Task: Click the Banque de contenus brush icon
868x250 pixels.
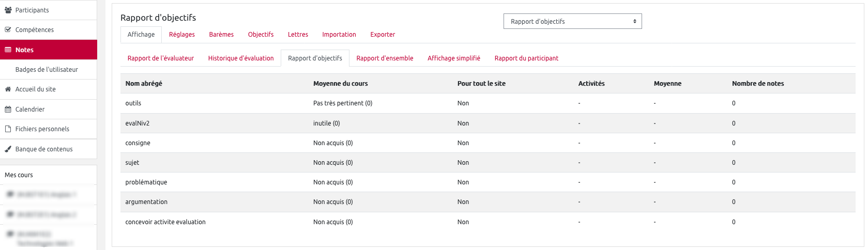Action: [8, 149]
